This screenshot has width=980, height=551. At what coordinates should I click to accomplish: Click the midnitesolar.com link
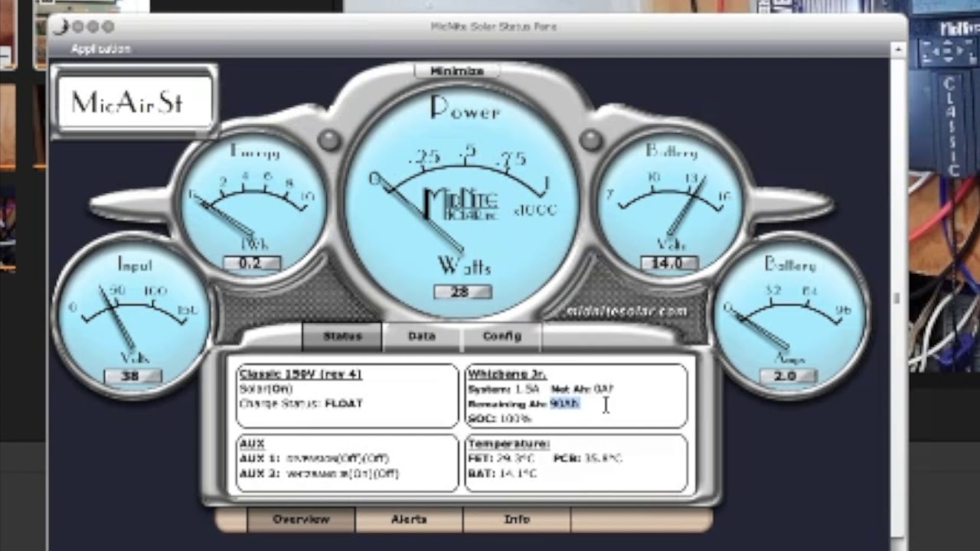click(x=627, y=311)
